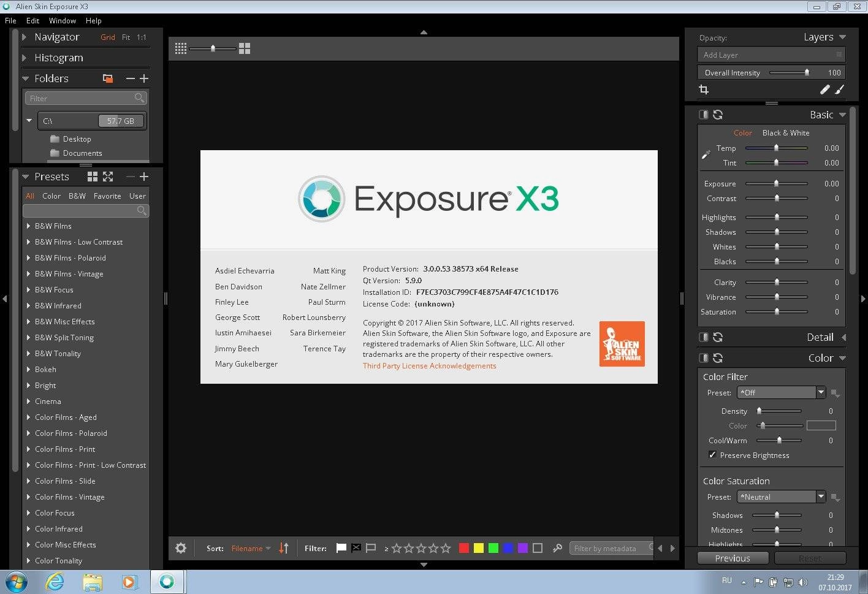Toggle the Color panel on/off switch

(x=704, y=358)
